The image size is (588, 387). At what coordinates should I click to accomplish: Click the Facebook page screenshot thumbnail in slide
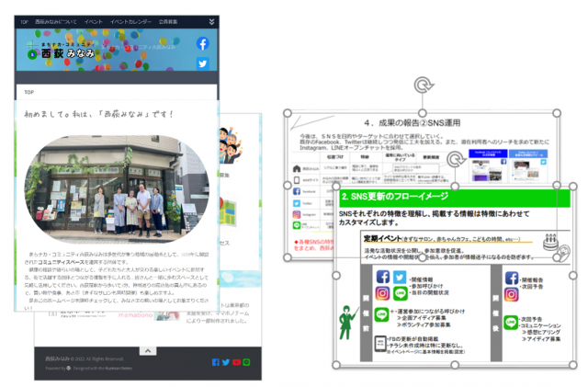tap(488, 165)
